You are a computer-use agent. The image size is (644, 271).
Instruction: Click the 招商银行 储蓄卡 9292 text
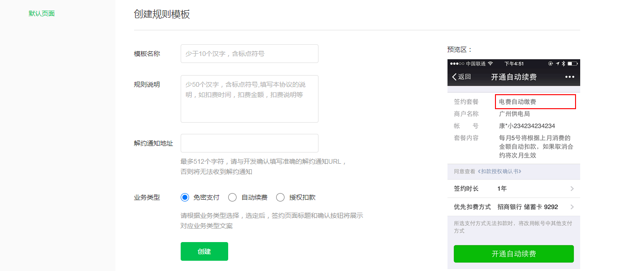pos(528,207)
